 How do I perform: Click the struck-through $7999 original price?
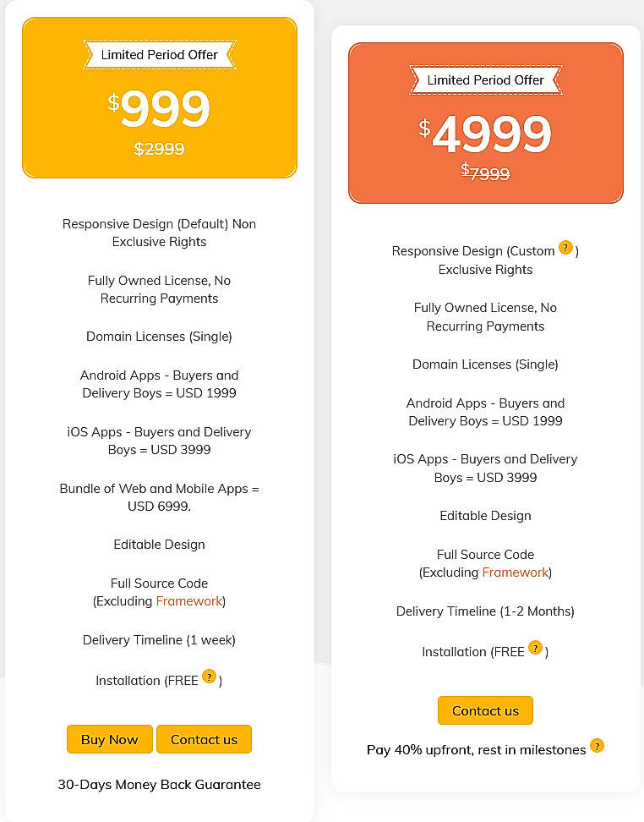(x=485, y=173)
